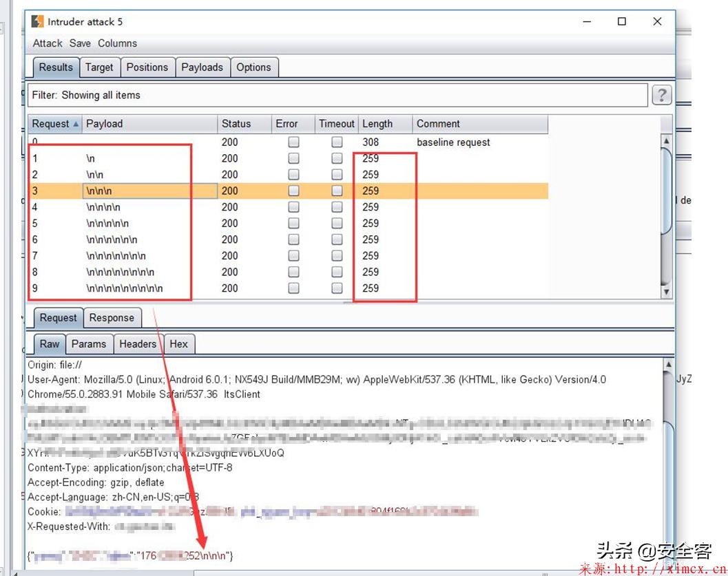Image resolution: width=728 pixels, height=576 pixels.
Task: Click the Accept-Encoding: gzip, deflate line
Action: (x=96, y=482)
